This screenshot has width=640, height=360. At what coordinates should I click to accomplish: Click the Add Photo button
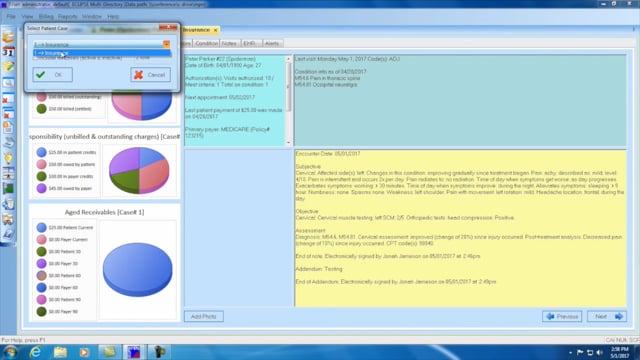pyautogui.click(x=204, y=316)
